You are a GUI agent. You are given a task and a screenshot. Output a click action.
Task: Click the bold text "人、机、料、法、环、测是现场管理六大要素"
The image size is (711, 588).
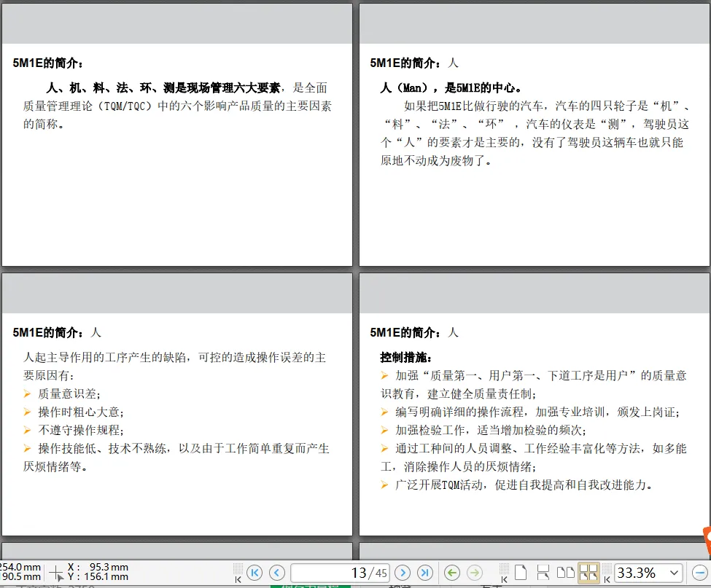163,87
